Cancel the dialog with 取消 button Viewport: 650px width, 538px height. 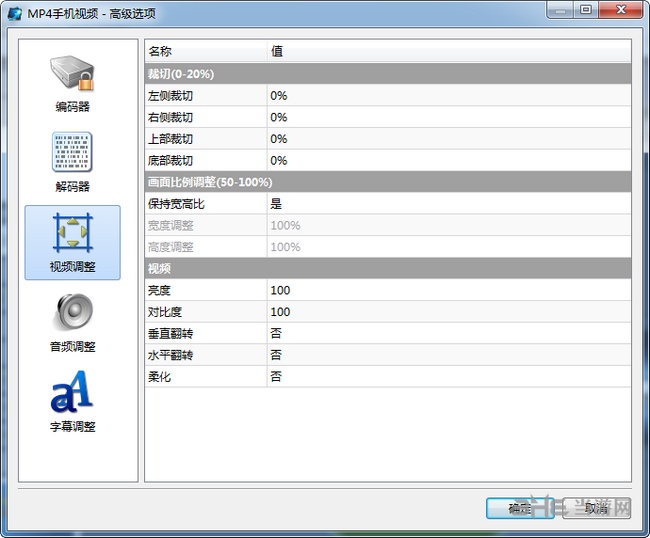click(x=597, y=508)
